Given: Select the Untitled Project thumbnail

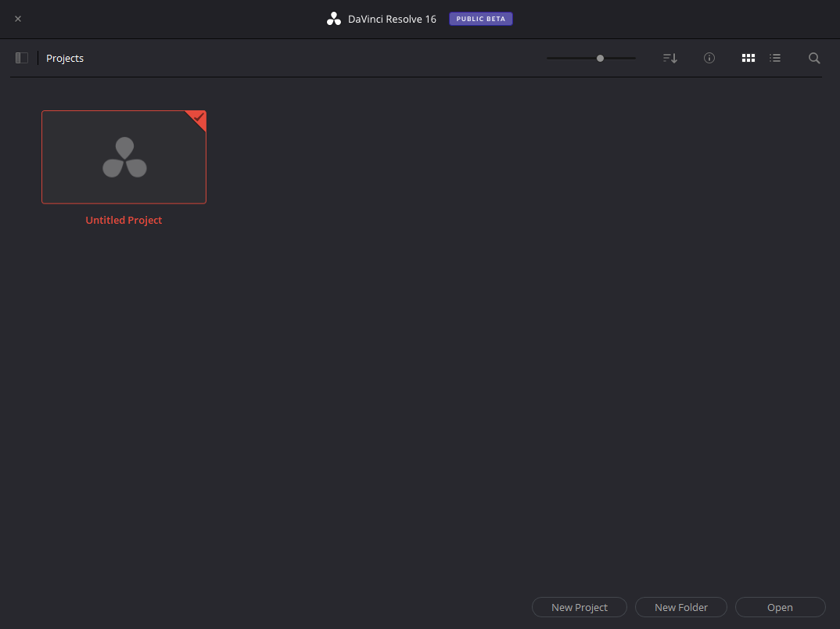Looking at the screenshot, I should 124,157.
